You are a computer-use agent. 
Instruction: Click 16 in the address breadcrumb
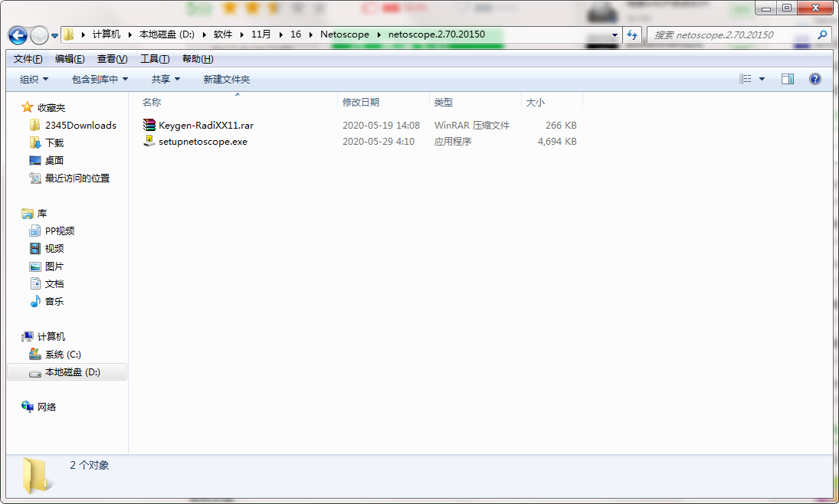(x=295, y=34)
